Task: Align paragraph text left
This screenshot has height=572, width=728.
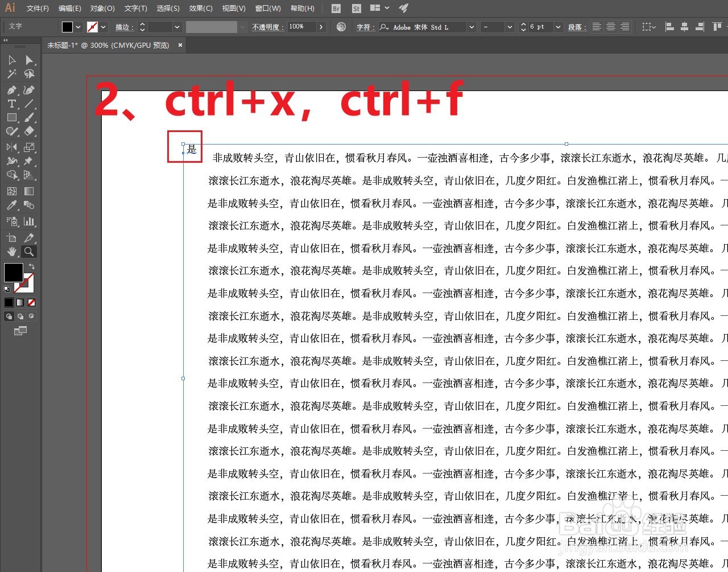Action: pyautogui.click(x=597, y=27)
